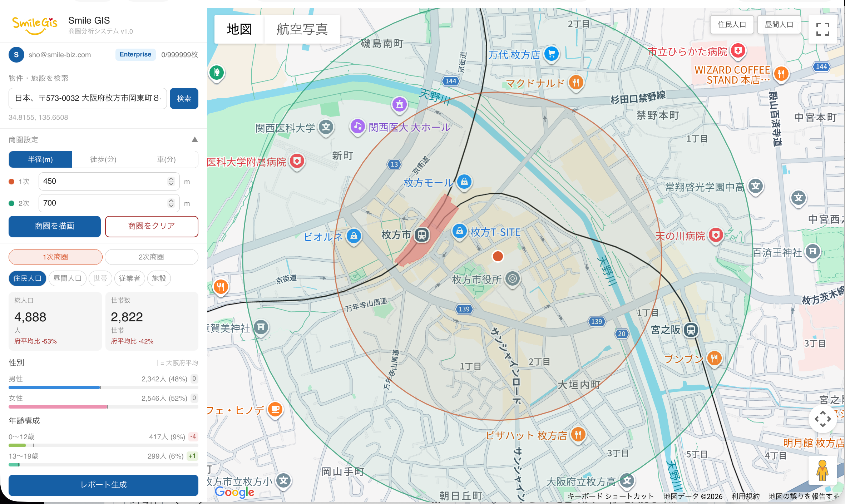Click the ピザハット 枚方店 restaurant marker
Viewport: 845px width, 504px height.
(x=578, y=435)
